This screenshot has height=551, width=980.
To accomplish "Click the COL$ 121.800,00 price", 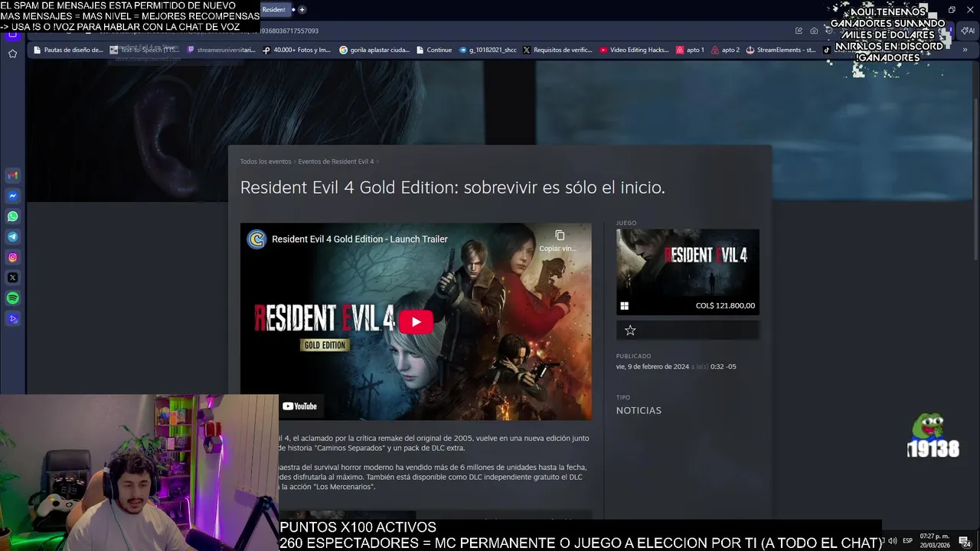I will pyautogui.click(x=725, y=305).
